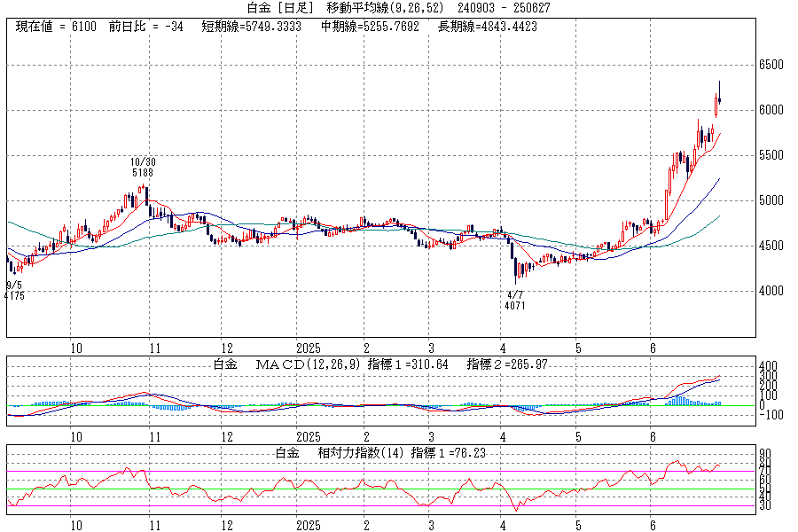Click the 240903 - 250627 date range
The height and width of the screenshot is (532, 798).
[x=504, y=8]
